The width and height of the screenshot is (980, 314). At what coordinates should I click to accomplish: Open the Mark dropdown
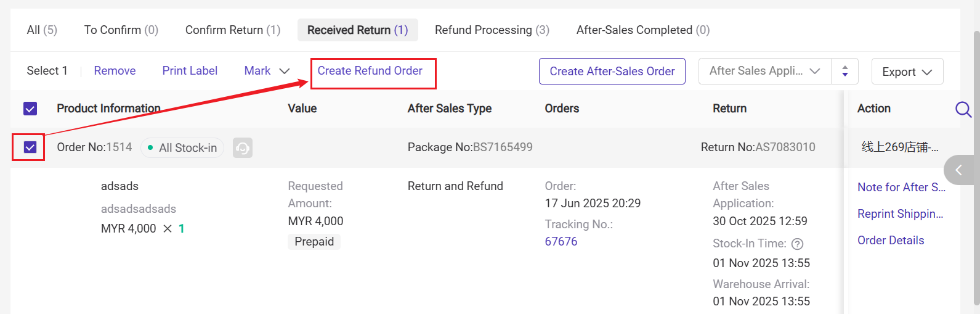pos(267,71)
